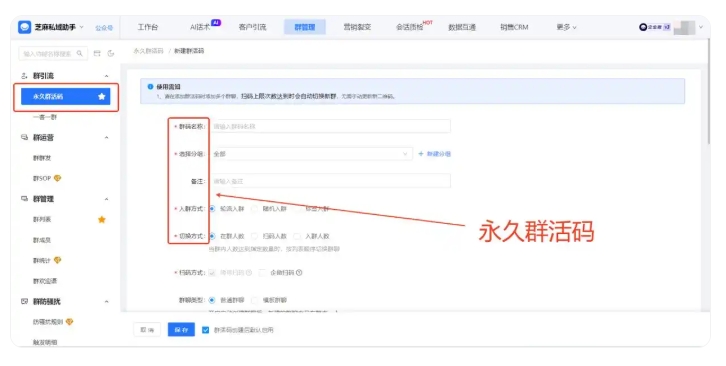726x366 pixels.
Task: Click the blue 保存 button
Action: [181, 329]
